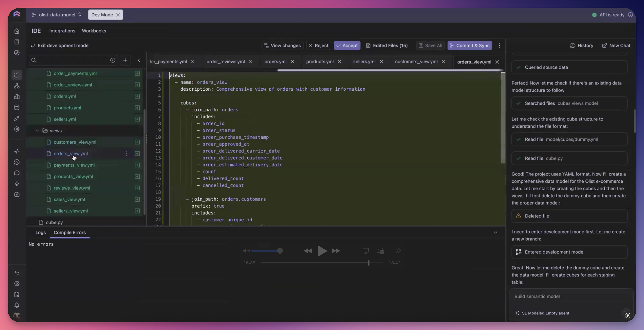This screenshot has height=330, width=644.
Task: Collapse the bottom logs panel chevron
Action: coord(495,232)
